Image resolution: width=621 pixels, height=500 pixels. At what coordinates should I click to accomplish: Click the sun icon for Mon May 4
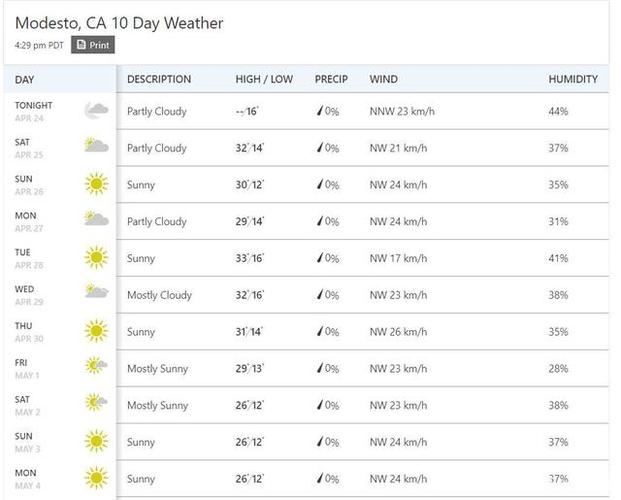(96, 478)
